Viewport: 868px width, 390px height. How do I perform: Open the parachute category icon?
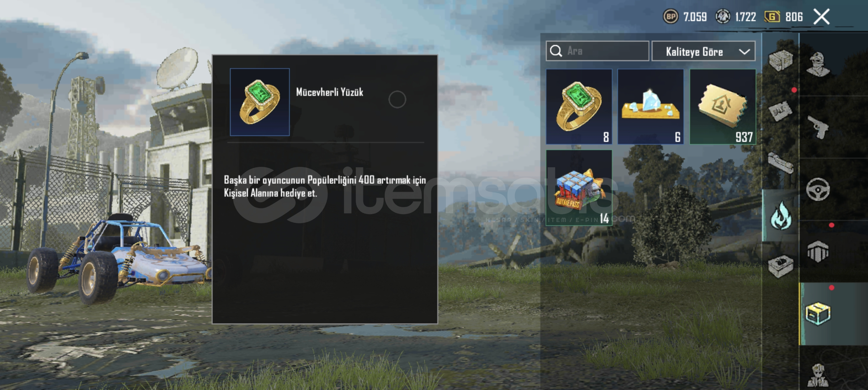[818, 251]
